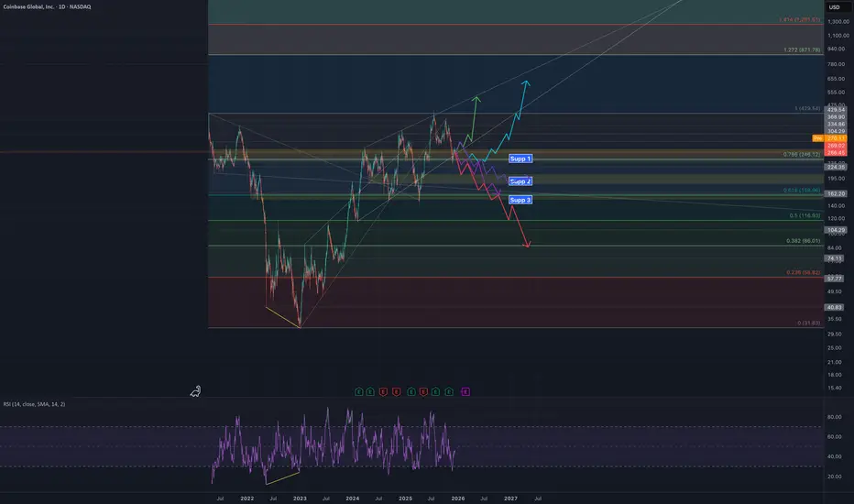Select the Supp 3 label
This screenshot has width=854, height=504.
[x=520, y=200]
